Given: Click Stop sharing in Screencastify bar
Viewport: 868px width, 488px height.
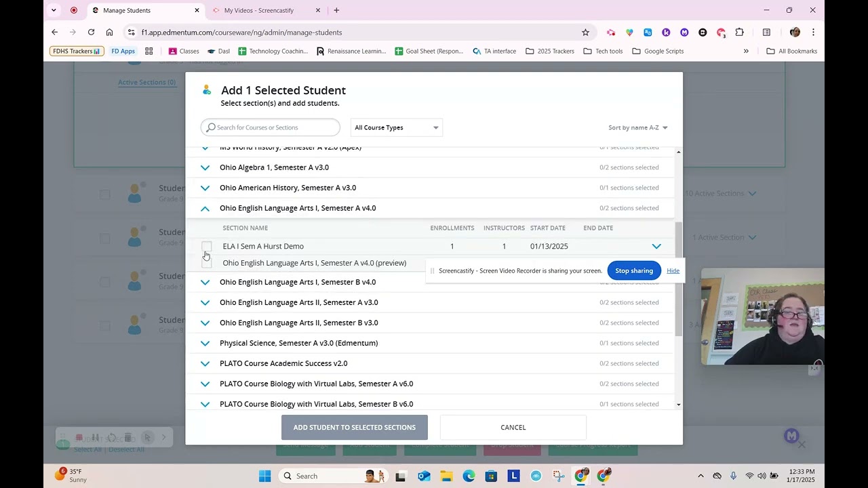Looking at the screenshot, I should point(634,270).
